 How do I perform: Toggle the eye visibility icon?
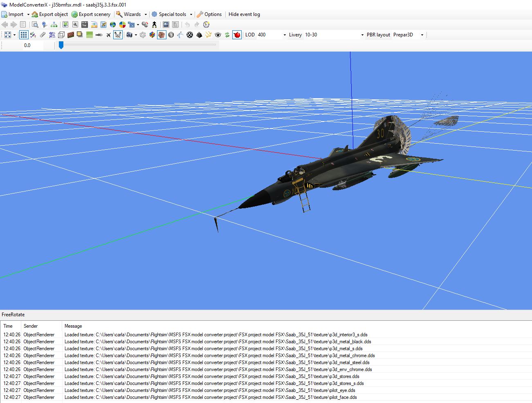tap(218, 35)
